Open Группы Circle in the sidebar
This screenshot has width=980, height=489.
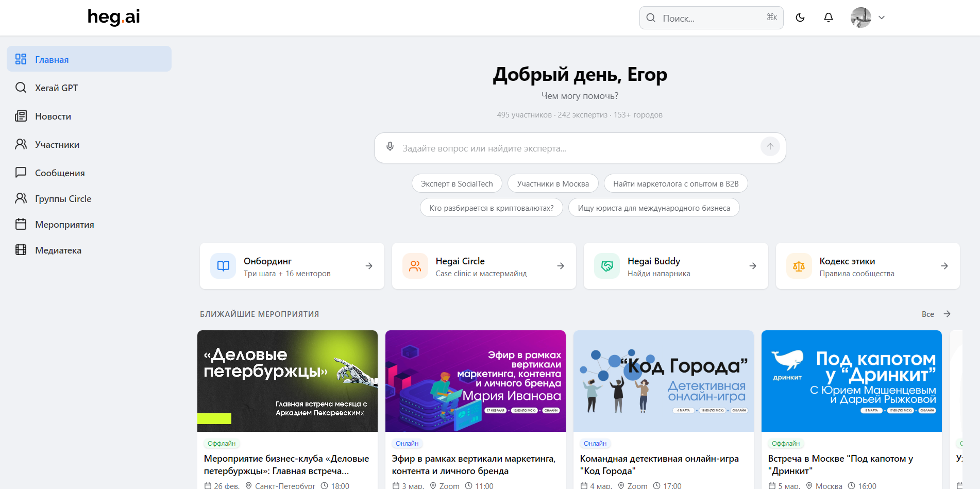coord(63,198)
